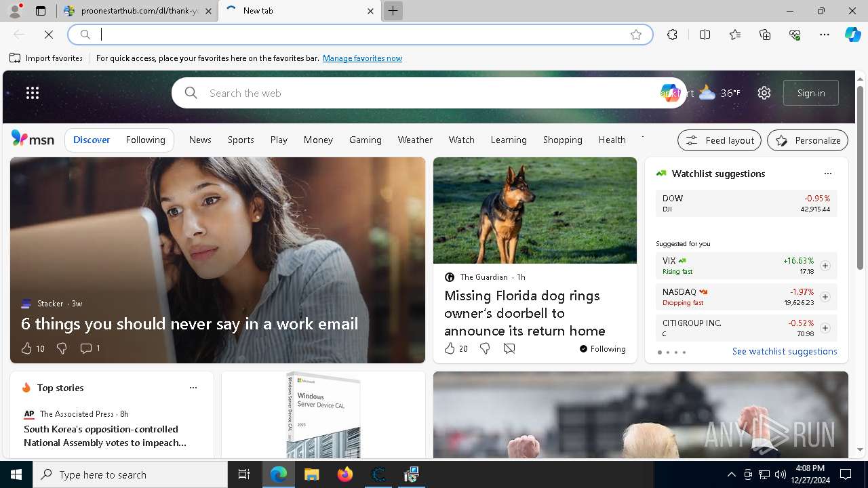
Task: Open Browser essentials icon
Action: 795,35
